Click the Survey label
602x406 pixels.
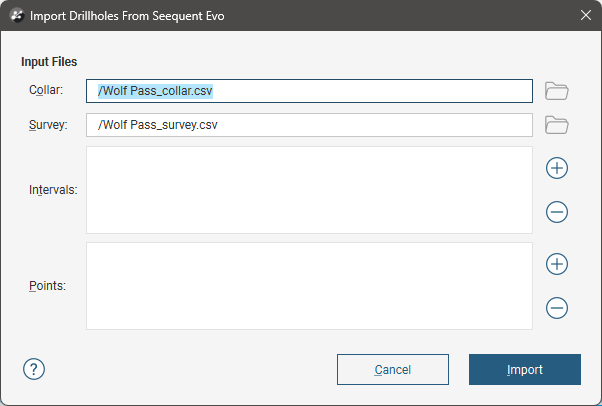click(x=48, y=126)
